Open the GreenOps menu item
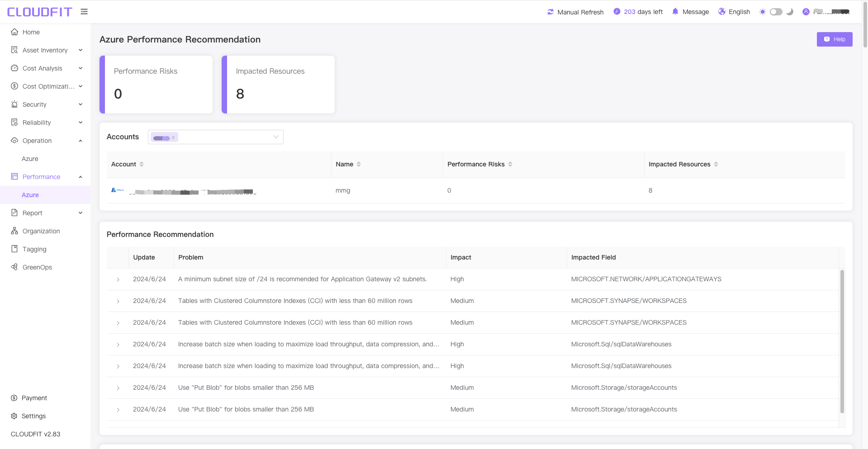 pyautogui.click(x=45, y=267)
